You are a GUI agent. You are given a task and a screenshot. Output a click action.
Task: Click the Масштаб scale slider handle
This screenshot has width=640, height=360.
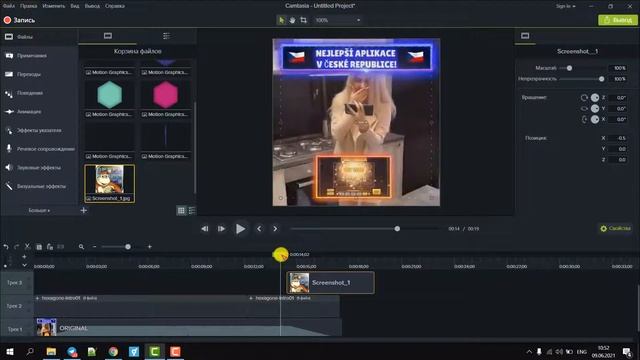click(x=569, y=68)
